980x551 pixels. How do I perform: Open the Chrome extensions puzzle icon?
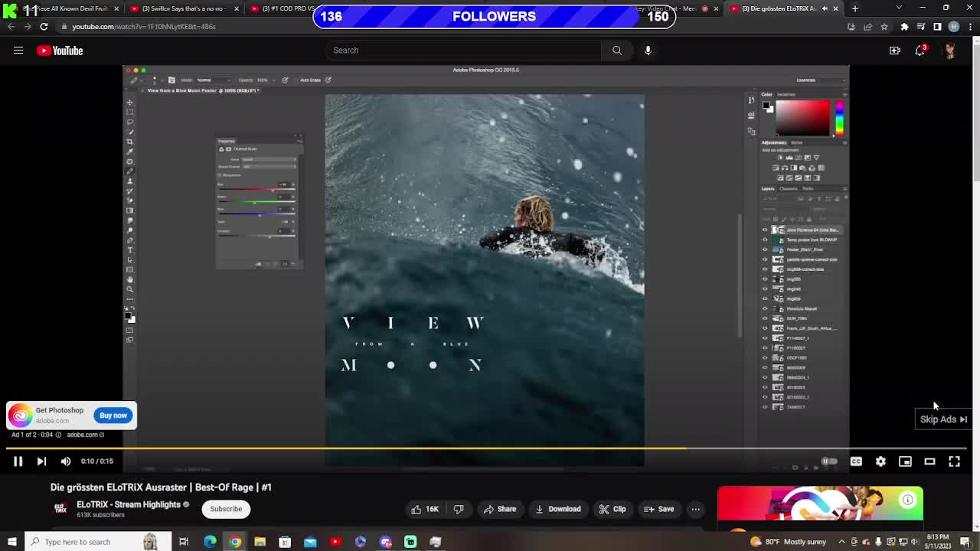click(904, 27)
